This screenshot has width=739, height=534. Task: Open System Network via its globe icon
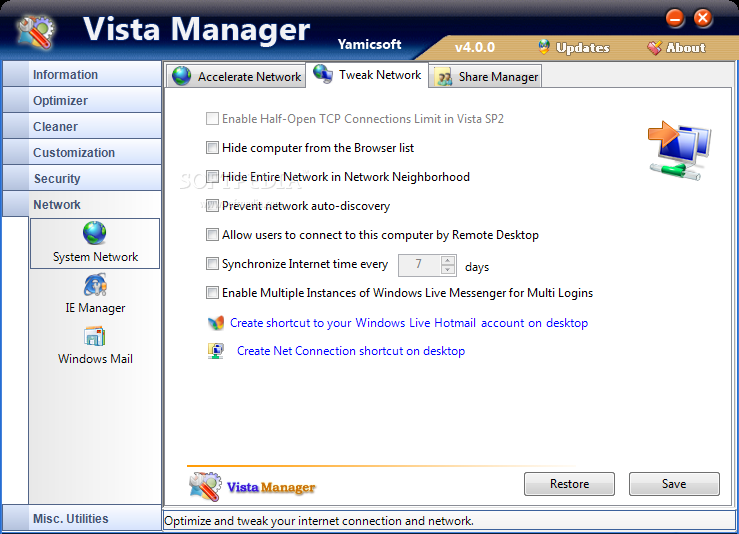(x=95, y=233)
